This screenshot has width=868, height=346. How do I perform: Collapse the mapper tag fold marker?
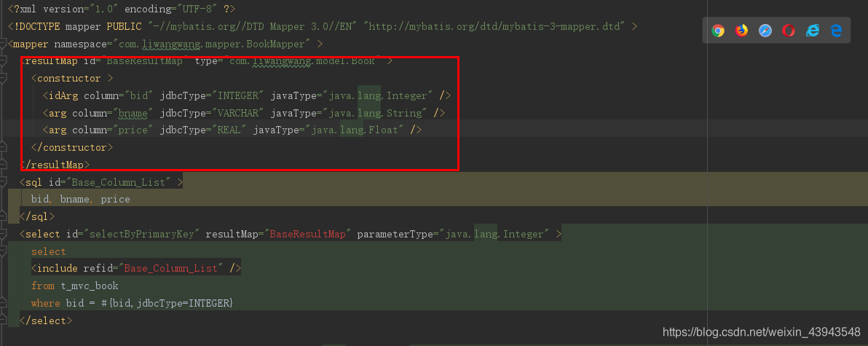(x=3, y=44)
